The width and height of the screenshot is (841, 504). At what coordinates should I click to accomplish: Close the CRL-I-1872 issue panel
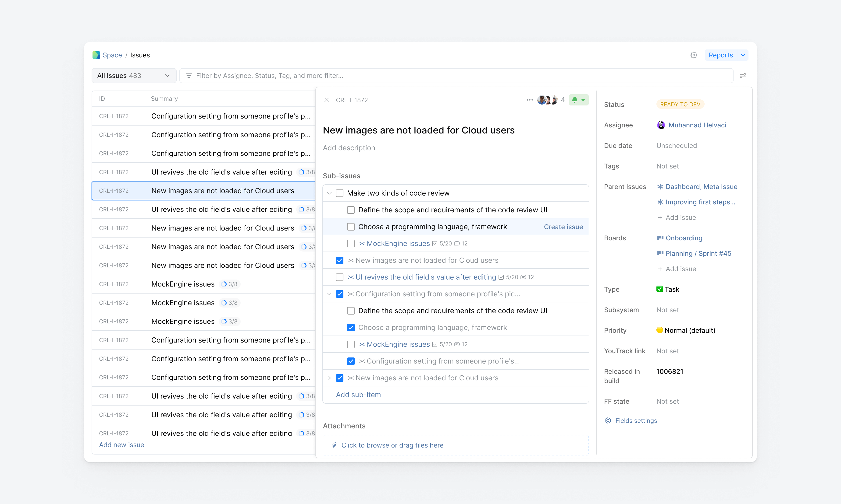pos(326,100)
